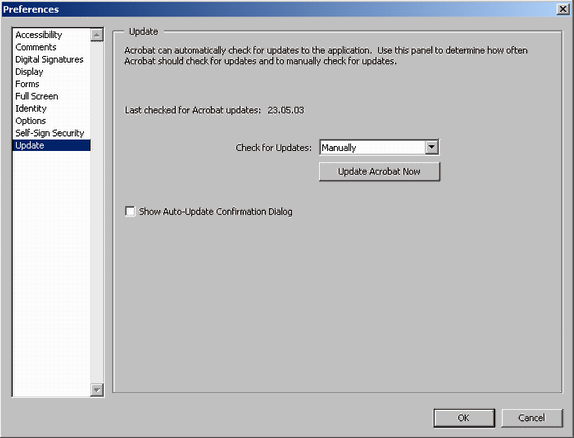Select Full Screen in category list
574x438 pixels.
(37, 96)
